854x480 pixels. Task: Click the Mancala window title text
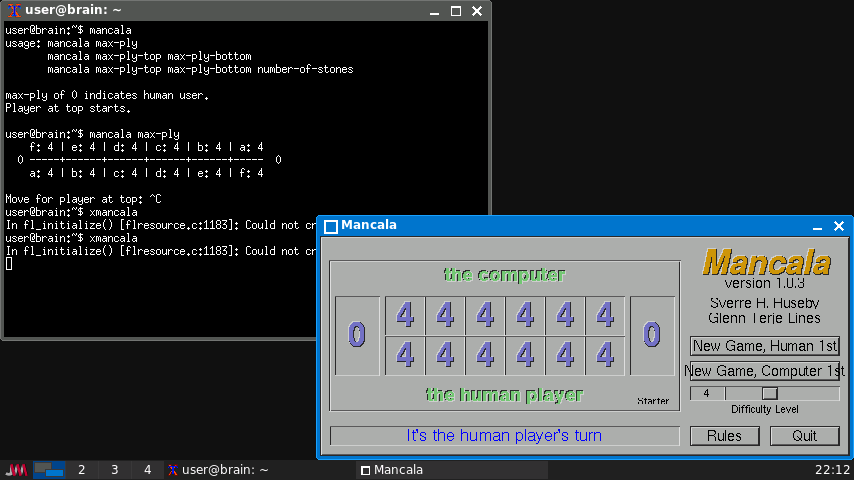coord(369,225)
